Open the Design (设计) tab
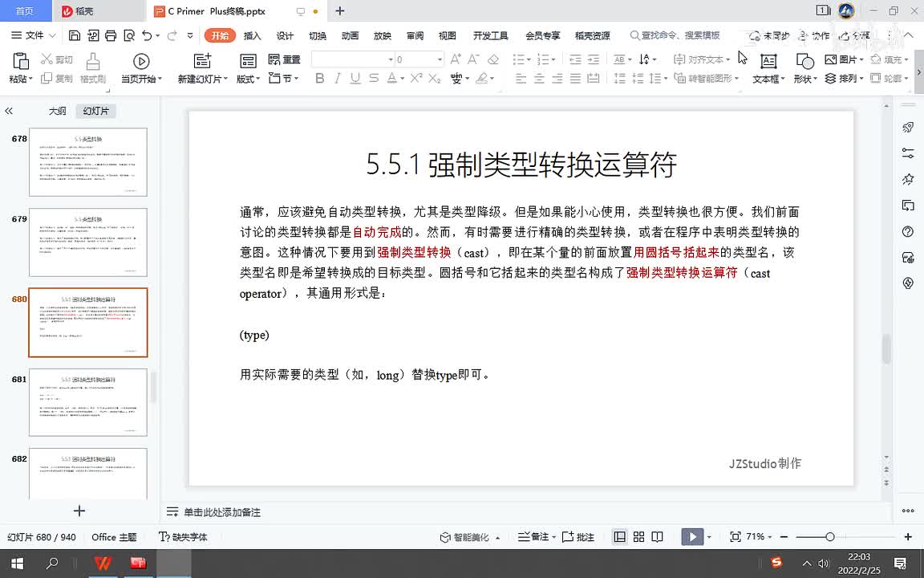924x578 pixels. (x=285, y=35)
